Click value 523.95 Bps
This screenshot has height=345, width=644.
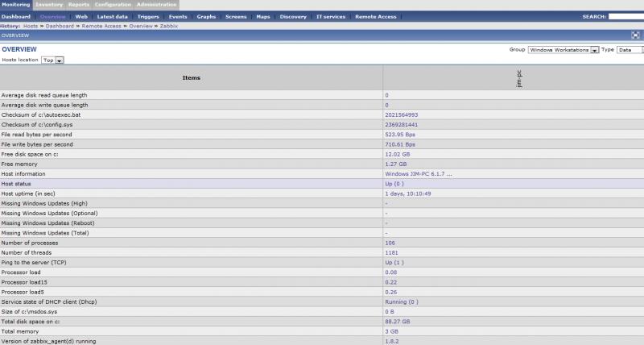tap(400, 135)
